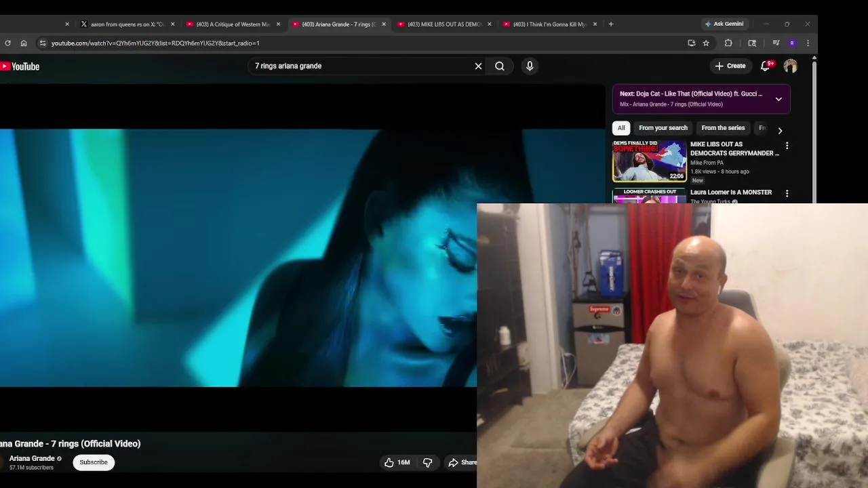Open Laura Loomer Is A MONSTER video
The height and width of the screenshot is (488, 868).
731,192
